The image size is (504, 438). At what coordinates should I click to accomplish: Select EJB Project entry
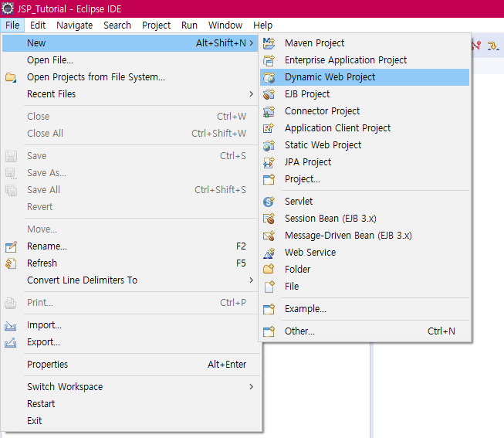[x=364, y=94]
